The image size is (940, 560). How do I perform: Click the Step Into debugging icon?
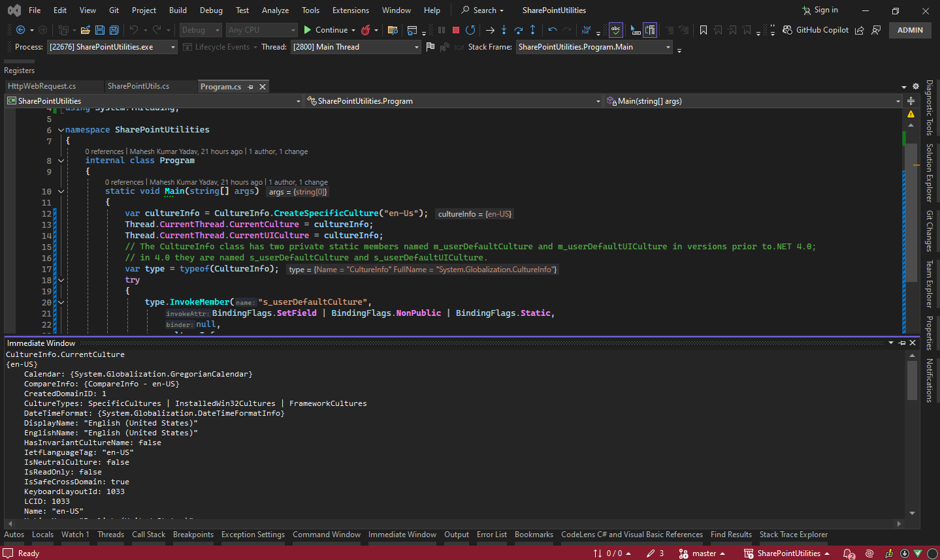pos(505,29)
